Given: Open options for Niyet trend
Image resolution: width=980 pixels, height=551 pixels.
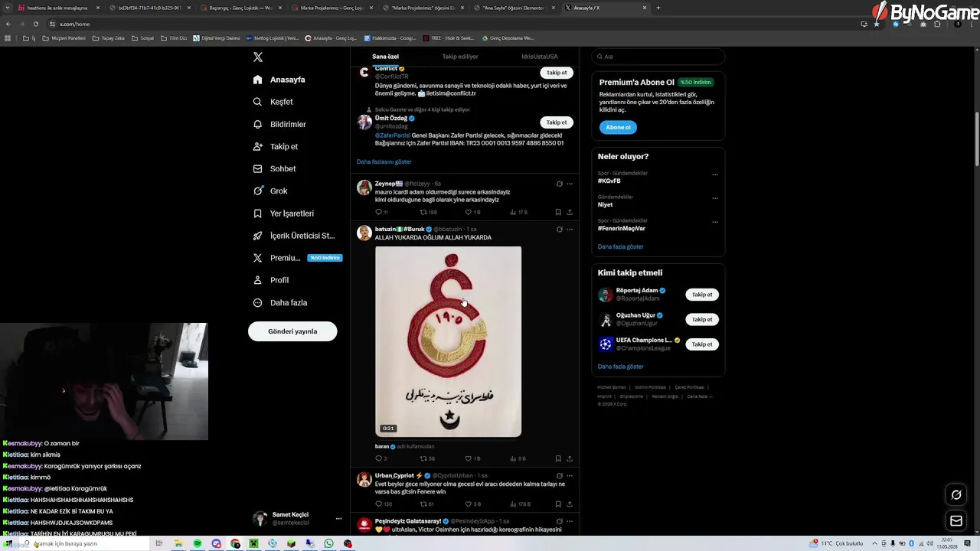Looking at the screenshot, I should tap(715, 198).
